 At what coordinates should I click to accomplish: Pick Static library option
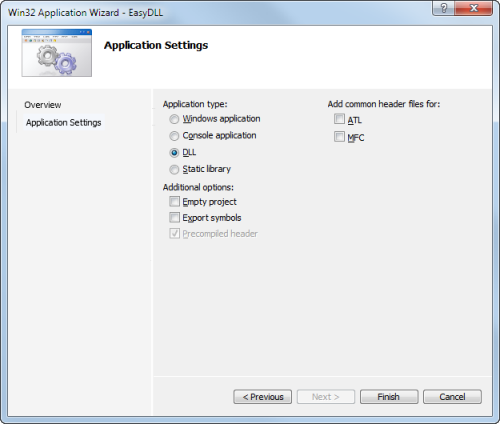pyautogui.click(x=174, y=170)
